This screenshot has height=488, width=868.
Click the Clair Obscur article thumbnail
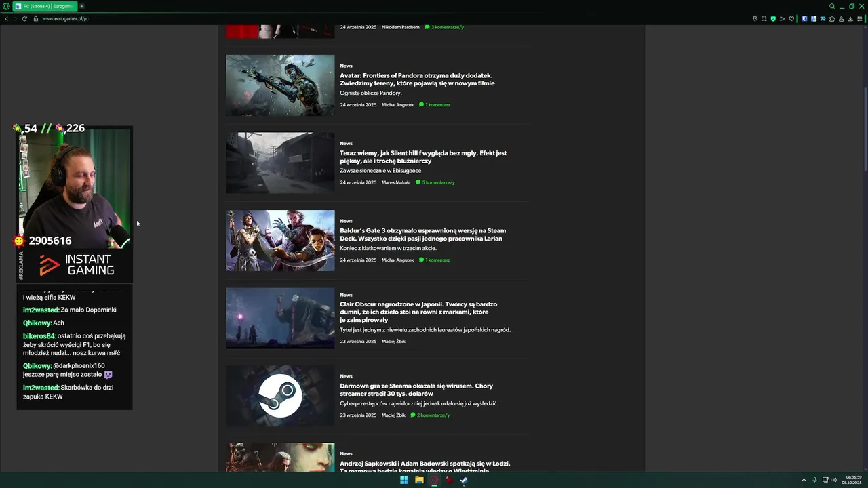coord(280,318)
